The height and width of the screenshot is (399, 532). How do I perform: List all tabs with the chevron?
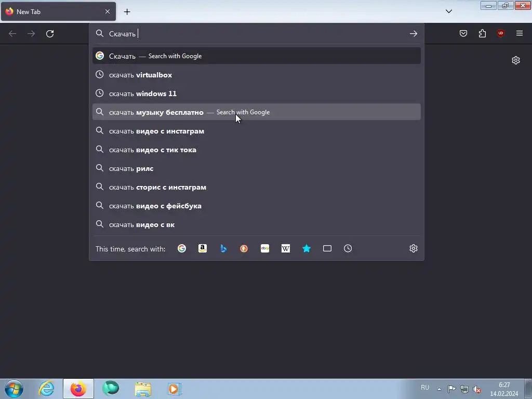click(x=448, y=11)
